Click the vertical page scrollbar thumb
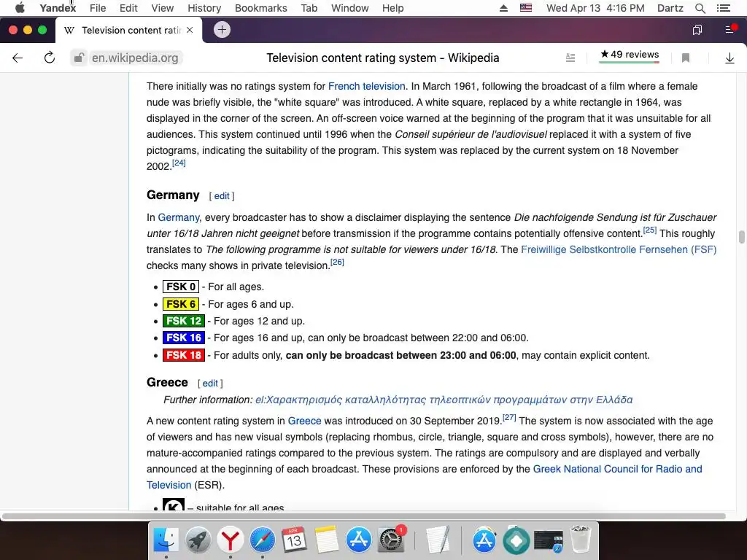This screenshot has width=747, height=560. [x=741, y=237]
